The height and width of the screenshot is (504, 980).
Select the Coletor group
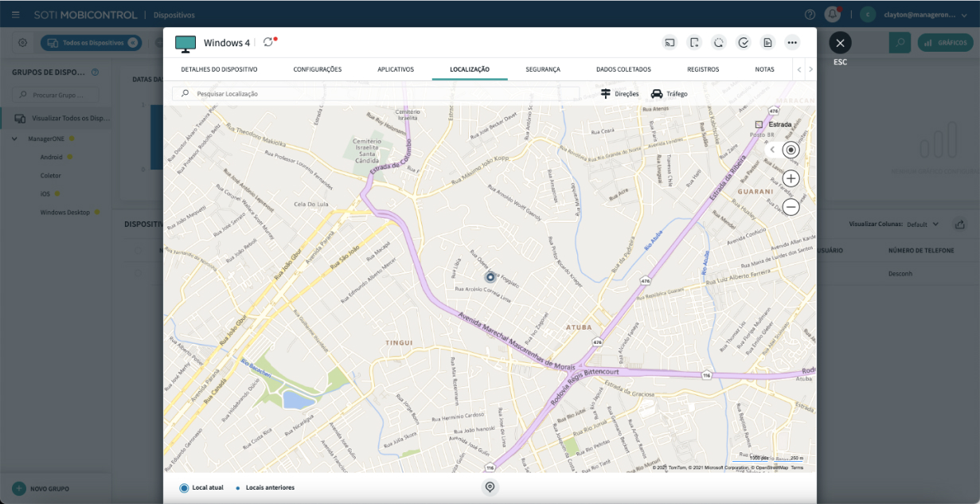click(x=50, y=175)
